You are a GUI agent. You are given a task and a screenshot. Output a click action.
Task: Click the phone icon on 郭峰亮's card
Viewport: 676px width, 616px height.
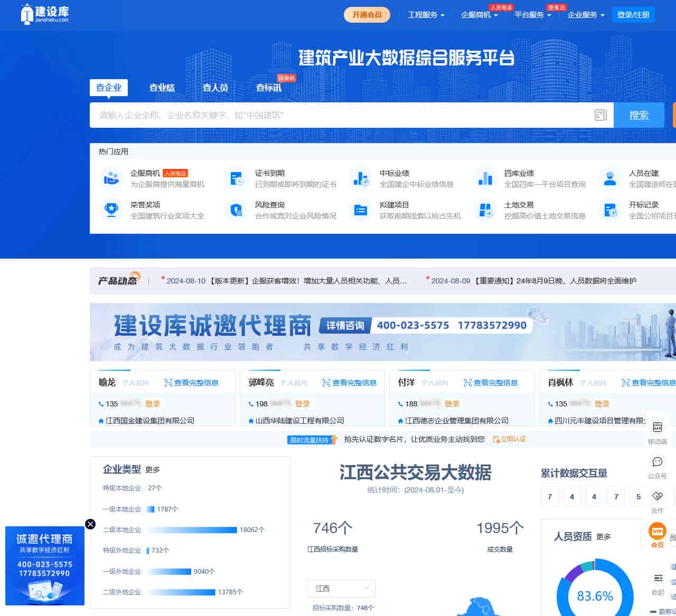pos(251,404)
